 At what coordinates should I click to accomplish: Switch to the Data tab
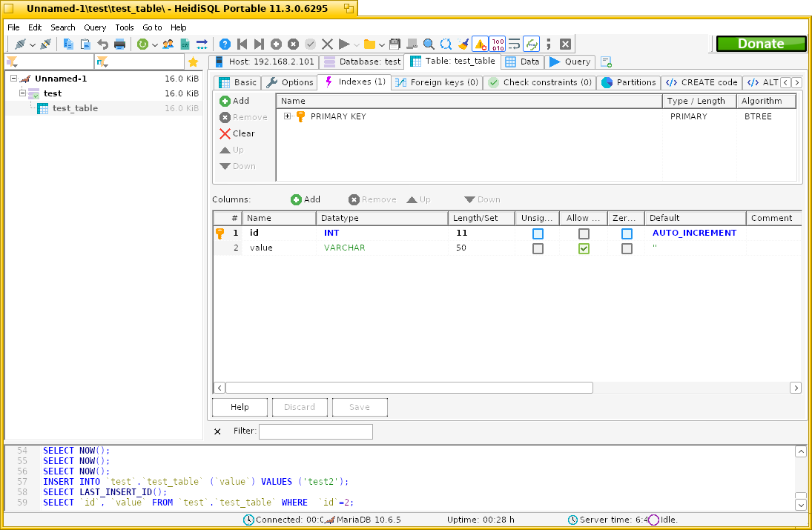[x=523, y=62]
